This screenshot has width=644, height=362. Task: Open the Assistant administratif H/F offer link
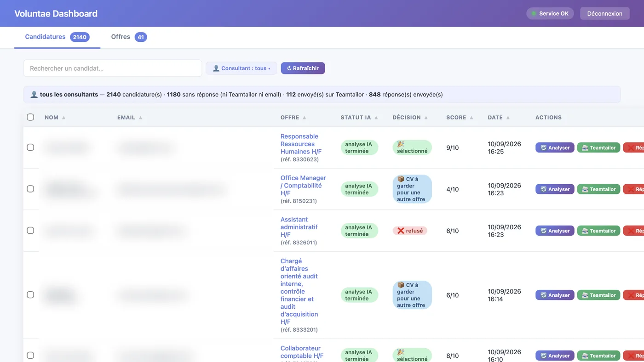pyautogui.click(x=299, y=227)
